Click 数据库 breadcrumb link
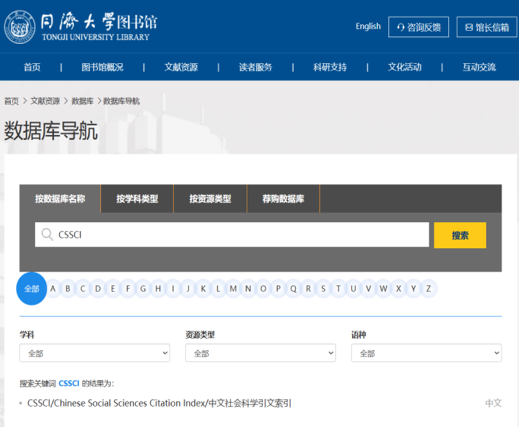Viewport: 519px width, 427px height. 82,101
